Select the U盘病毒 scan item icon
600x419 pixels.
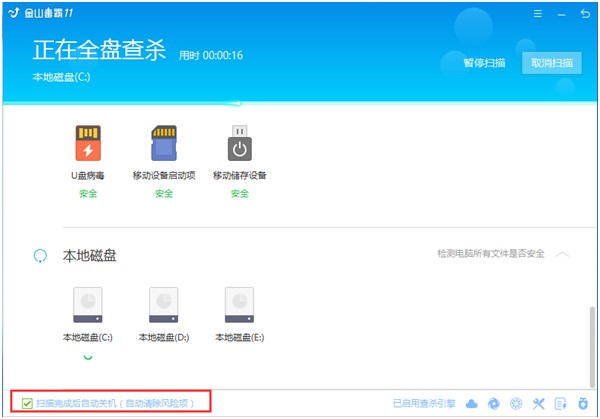tap(88, 143)
